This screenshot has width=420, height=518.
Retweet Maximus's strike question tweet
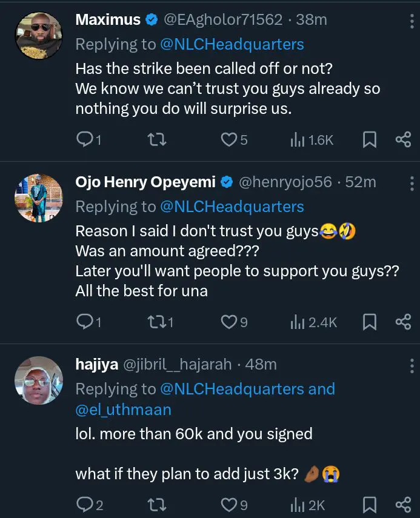tap(158, 140)
